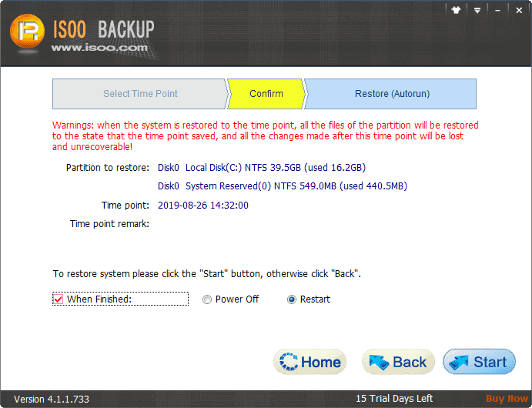The image size is (532, 408).
Task: Open the Buy Now link
Action: coord(507,400)
